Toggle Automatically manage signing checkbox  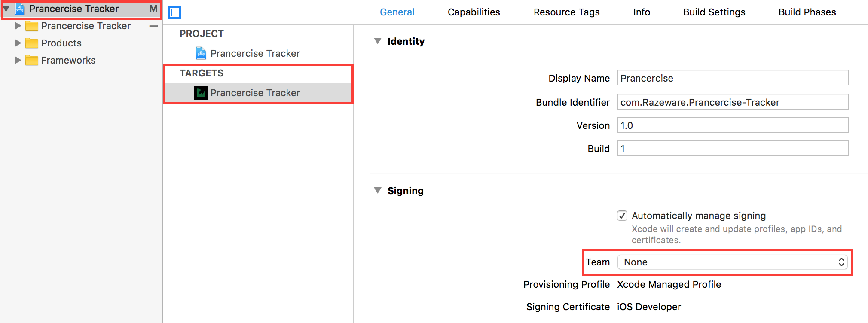pyautogui.click(x=622, y=216)
